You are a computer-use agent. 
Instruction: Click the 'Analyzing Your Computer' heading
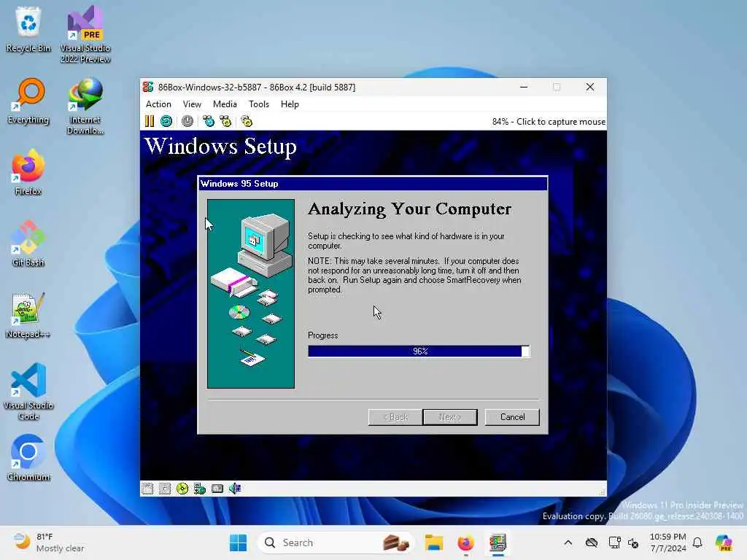pos(409,209)
